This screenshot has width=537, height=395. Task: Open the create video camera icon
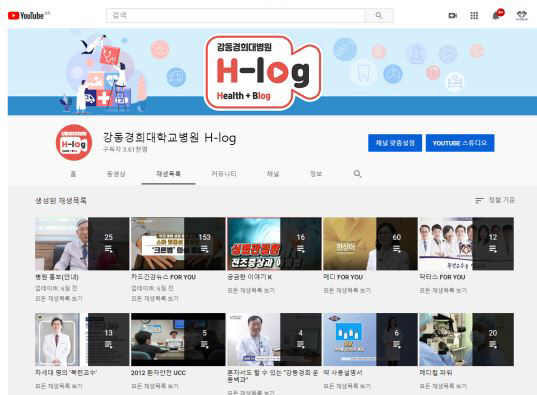(453, 15)
